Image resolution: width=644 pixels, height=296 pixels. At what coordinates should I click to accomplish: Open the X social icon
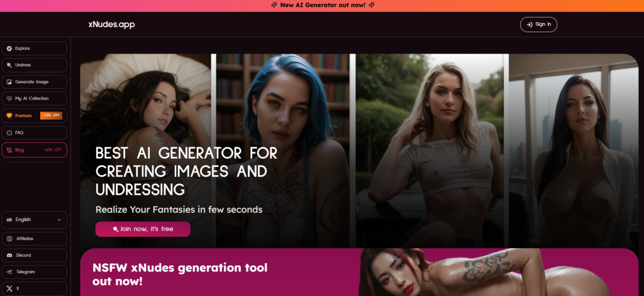9,288
